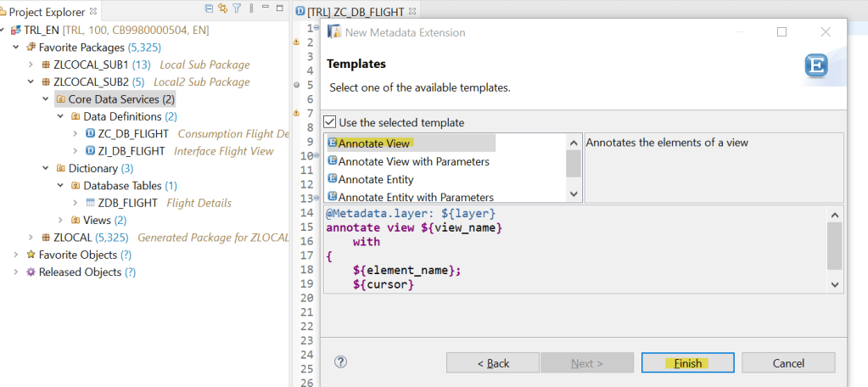Expand the ZDB_FLIGHT table node
This screenshot has height=387, width=868.
(76, 203)
